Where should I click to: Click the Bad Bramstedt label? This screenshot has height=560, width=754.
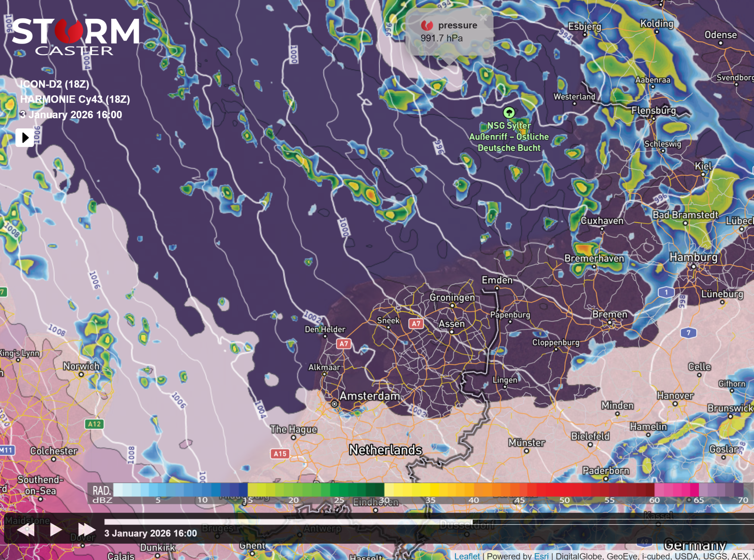point(685,215)
